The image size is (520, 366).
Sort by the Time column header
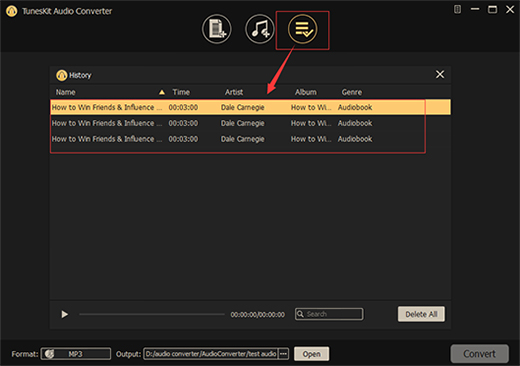click(x=181, y=92)
